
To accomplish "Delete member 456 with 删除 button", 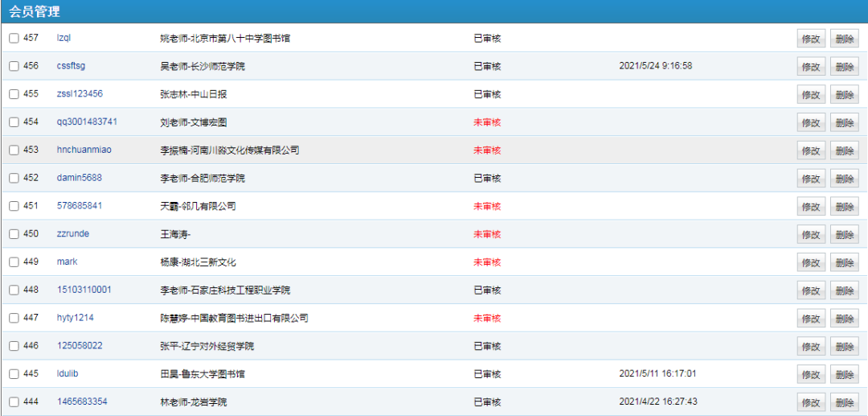I will pos(844,67).
